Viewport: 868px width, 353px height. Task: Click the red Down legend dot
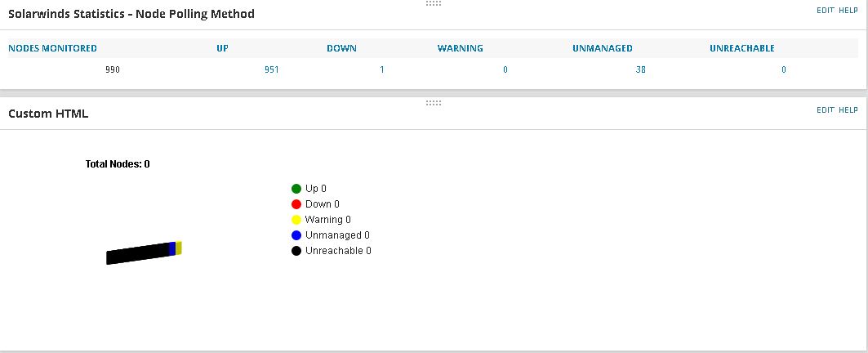coord(296,204)
